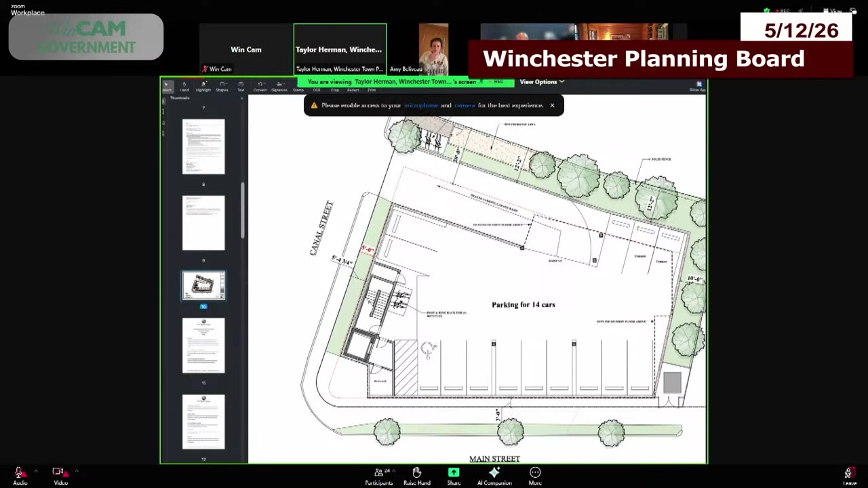Click the OCR tool in PDF toolbar
The height and width of the screenshot is (488, 868).
click(317, 89)
